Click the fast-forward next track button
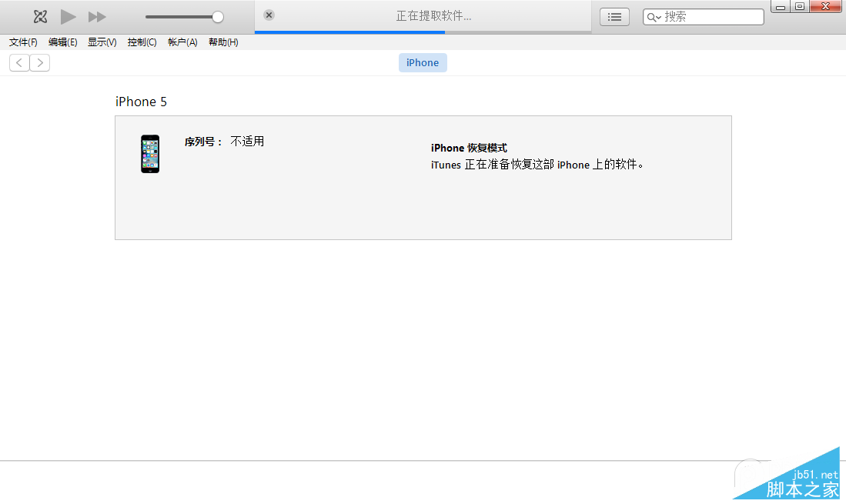 (x=97, y=17)
